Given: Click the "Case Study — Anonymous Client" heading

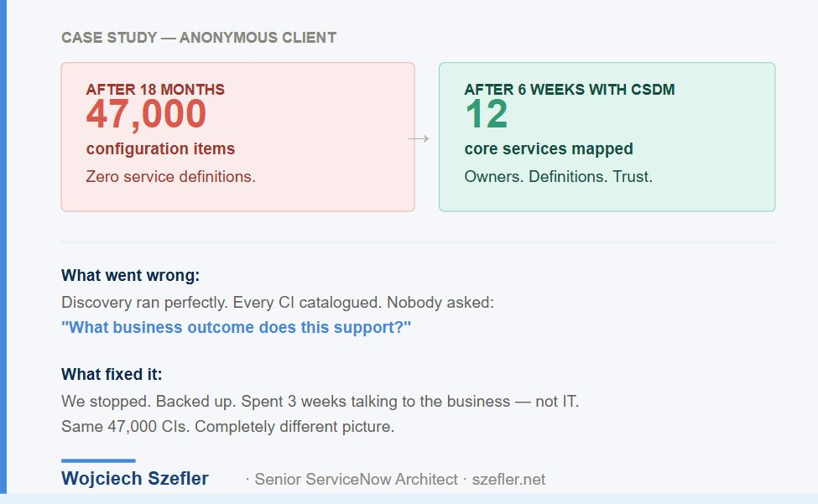Looking at the screenshot, I should point(199,38).
